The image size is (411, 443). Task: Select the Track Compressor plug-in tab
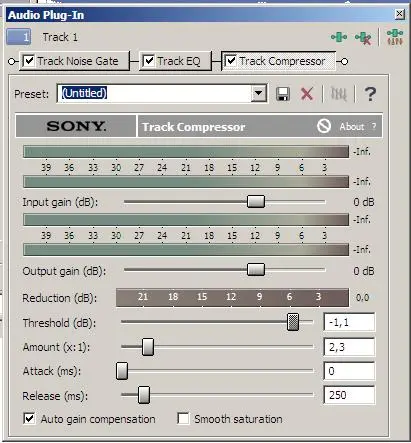click(x=279, y=61)
